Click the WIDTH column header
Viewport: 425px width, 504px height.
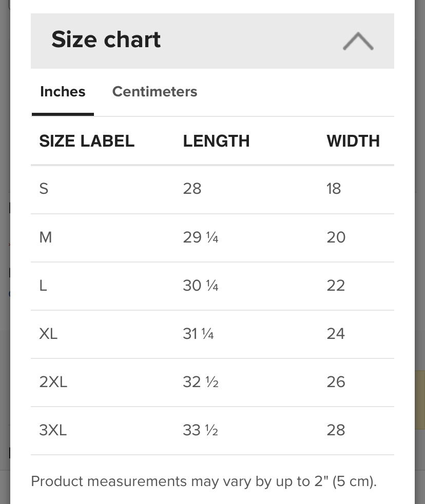tap(353, 141)
